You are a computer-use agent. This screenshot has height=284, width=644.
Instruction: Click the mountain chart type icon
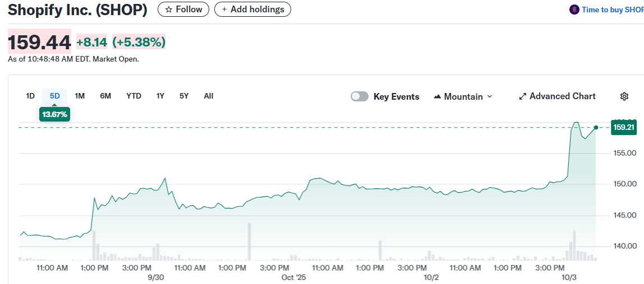tap(437, 96)
